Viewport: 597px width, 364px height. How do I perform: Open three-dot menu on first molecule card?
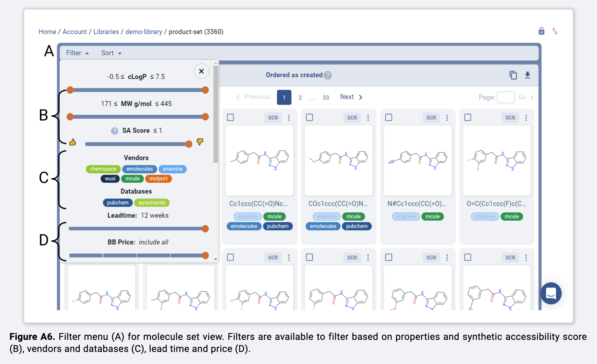pos(289,118)
